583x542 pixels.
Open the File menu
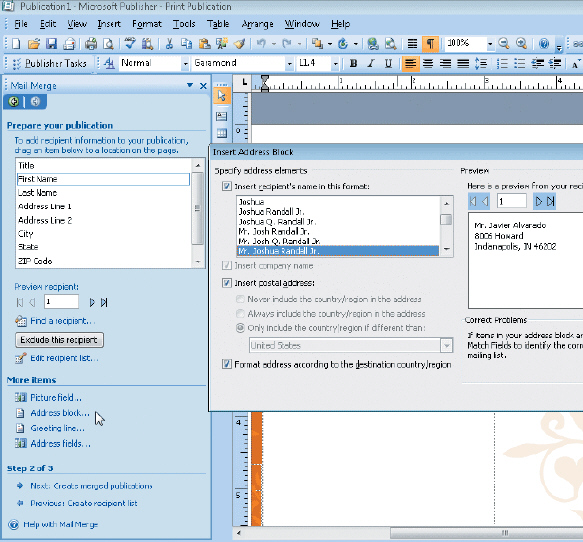point(21,24)
